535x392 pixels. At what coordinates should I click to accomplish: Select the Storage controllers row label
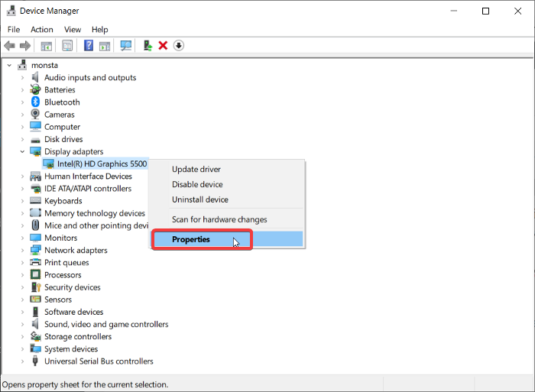click(x=78, y=336)
